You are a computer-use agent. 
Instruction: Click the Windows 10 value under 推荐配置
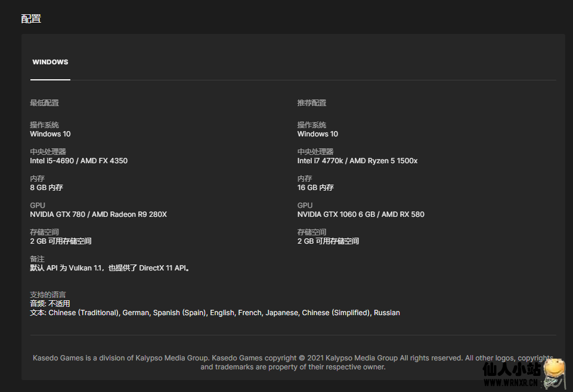tap(318, 134)
